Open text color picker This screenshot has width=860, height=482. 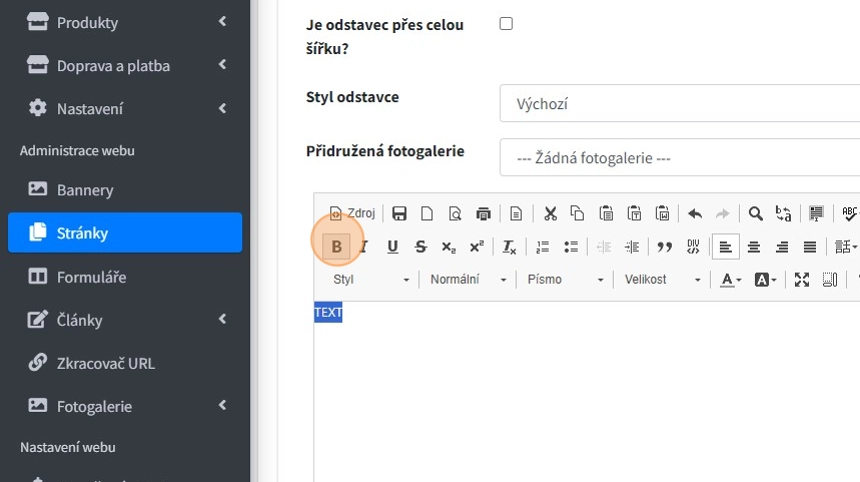click(730, 280)
